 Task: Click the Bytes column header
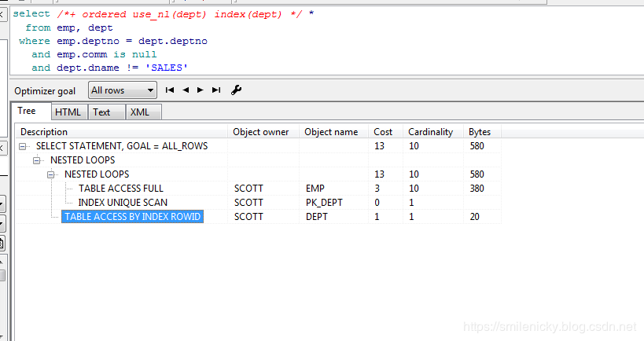pos(482,132)
